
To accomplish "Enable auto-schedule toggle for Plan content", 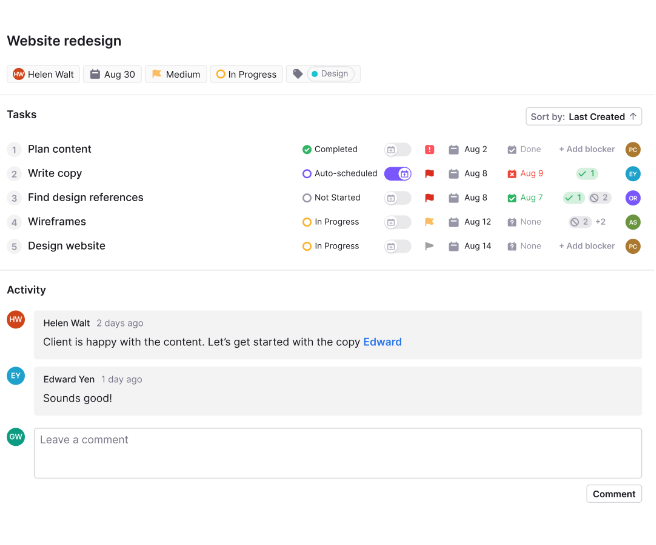I will [397, 149].
